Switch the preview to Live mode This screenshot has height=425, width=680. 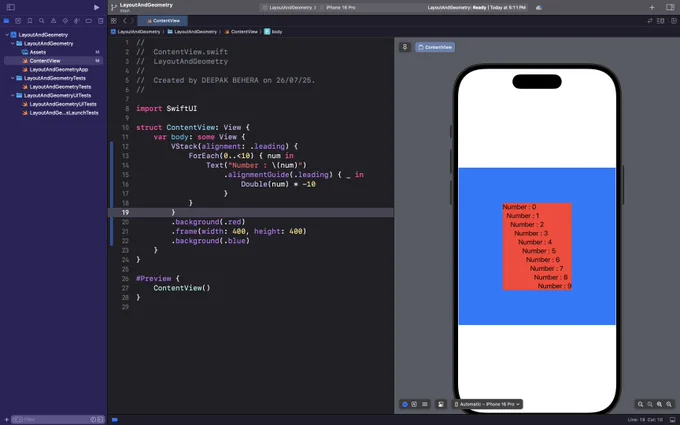coord(405,404)
